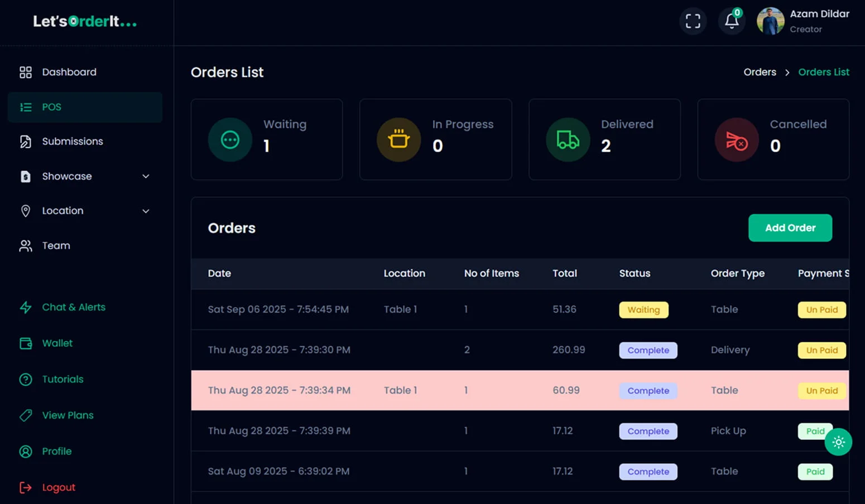Open the Tutorials section
This screenshot has width=865, height=504.
[63, 379]
